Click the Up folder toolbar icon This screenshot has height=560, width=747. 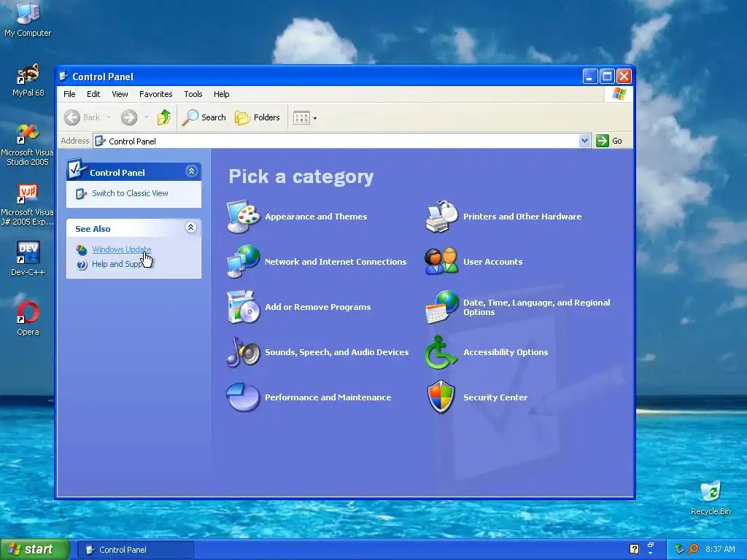pos(164,117)
